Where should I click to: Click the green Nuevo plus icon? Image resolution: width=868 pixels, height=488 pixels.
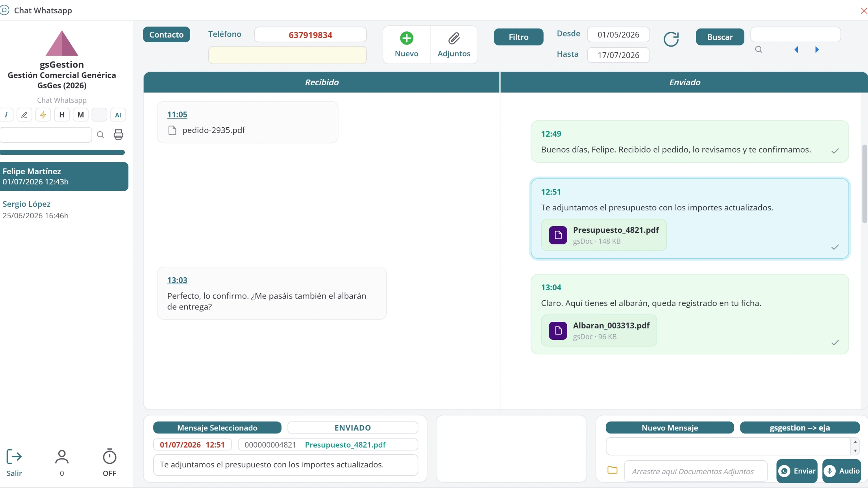407,38
